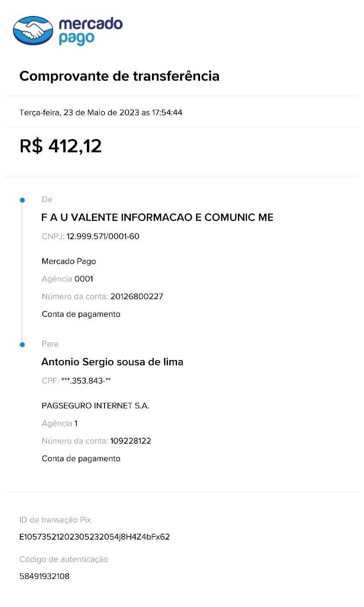Click the blue dot beside De
The height and width of the screenshot is (607, 364).
22,200
